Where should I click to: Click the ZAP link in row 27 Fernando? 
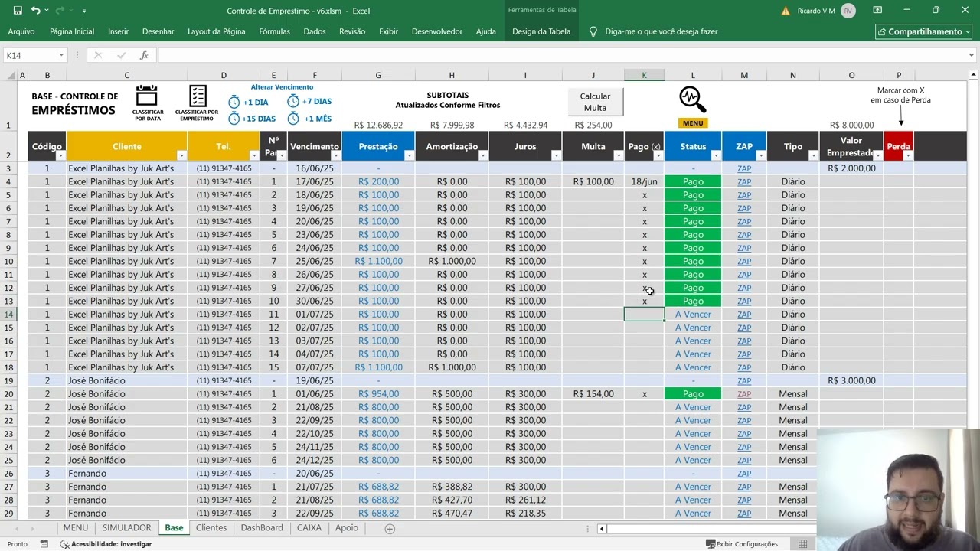(744, 487)
